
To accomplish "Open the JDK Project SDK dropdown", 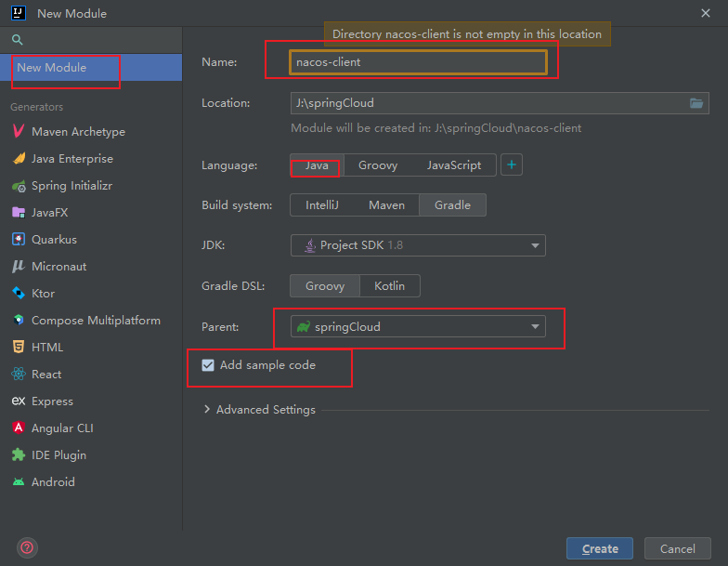I will [418, 245].
